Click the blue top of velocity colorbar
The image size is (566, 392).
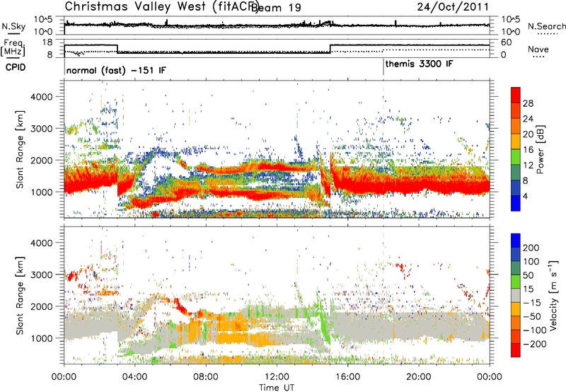tap(516, 241)
